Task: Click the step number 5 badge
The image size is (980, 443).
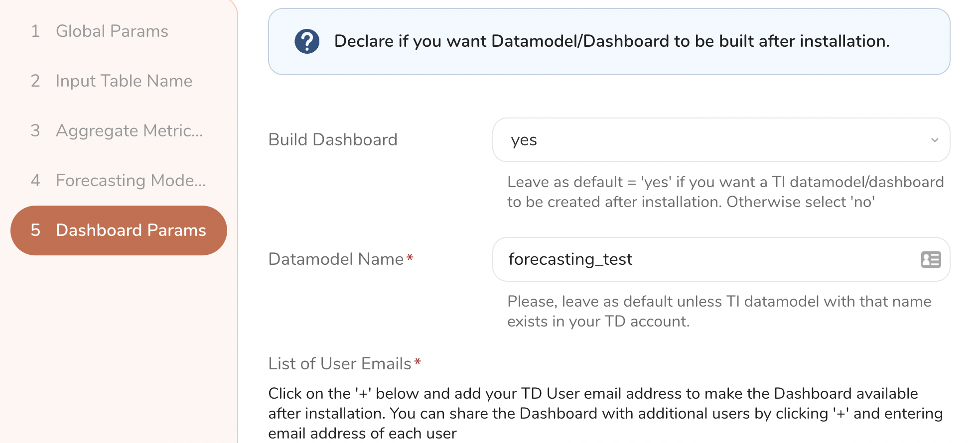Action: (35, 230)
